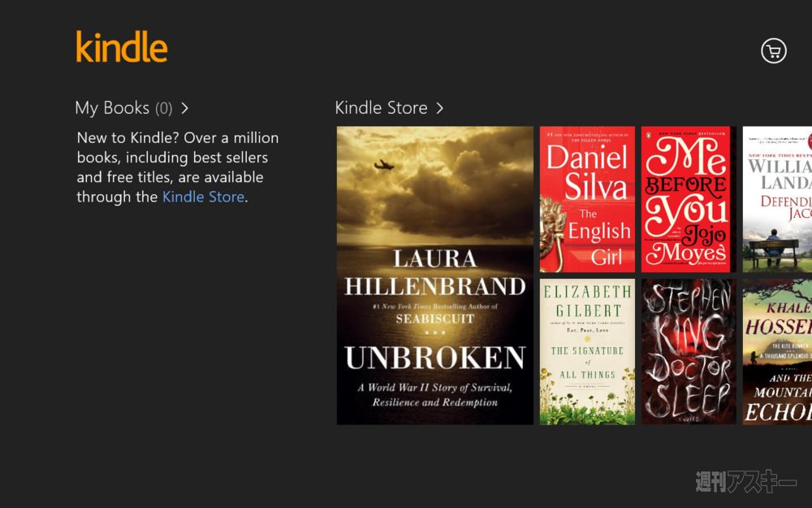The height and width of the screenshot is (508, 812).
Task: Open Stephen King's Doctor Sleep
Action: tap(689, 352)
